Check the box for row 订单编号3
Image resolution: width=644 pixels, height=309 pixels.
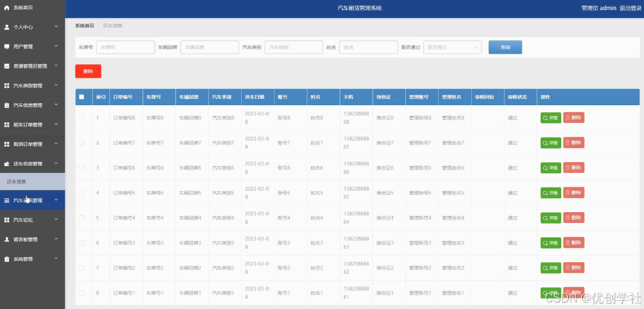coord(82,244)
